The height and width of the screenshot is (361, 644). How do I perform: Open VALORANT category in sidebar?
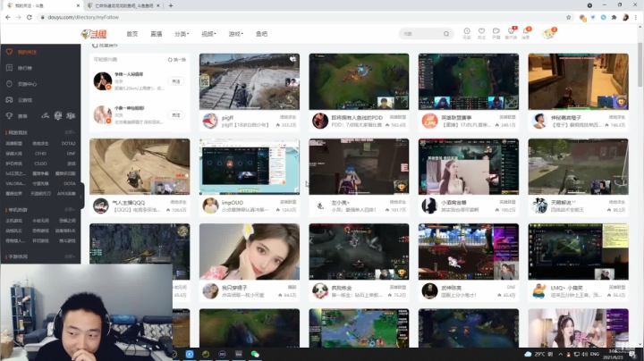(x=15, y=183)
